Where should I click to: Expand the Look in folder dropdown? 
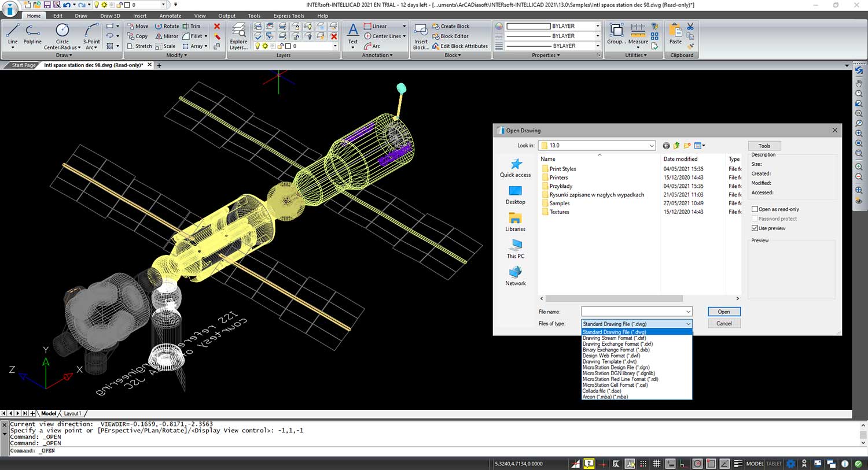pos(652,146)
